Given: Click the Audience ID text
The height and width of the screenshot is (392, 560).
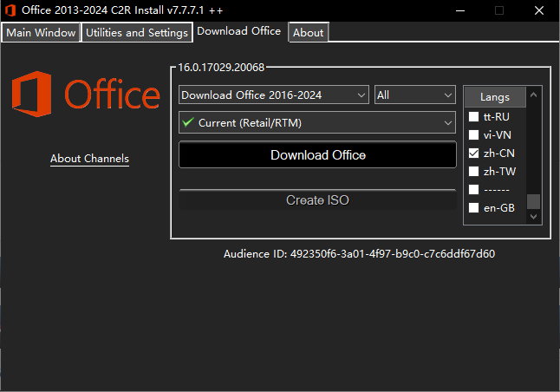Looking at the screenshot, I should point(359,254).
